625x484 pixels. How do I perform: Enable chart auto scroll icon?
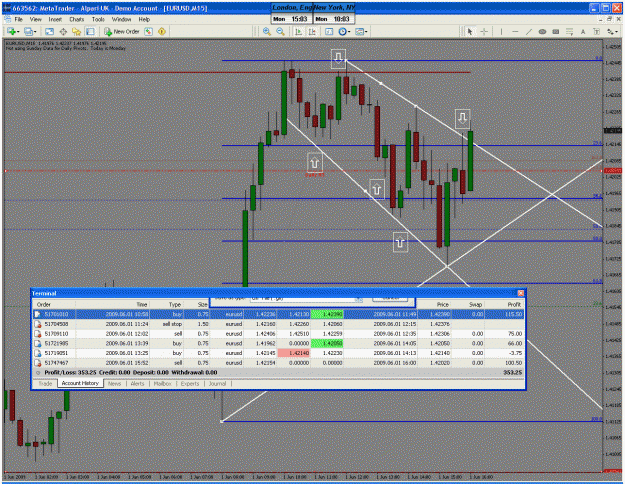click(298, 31)
